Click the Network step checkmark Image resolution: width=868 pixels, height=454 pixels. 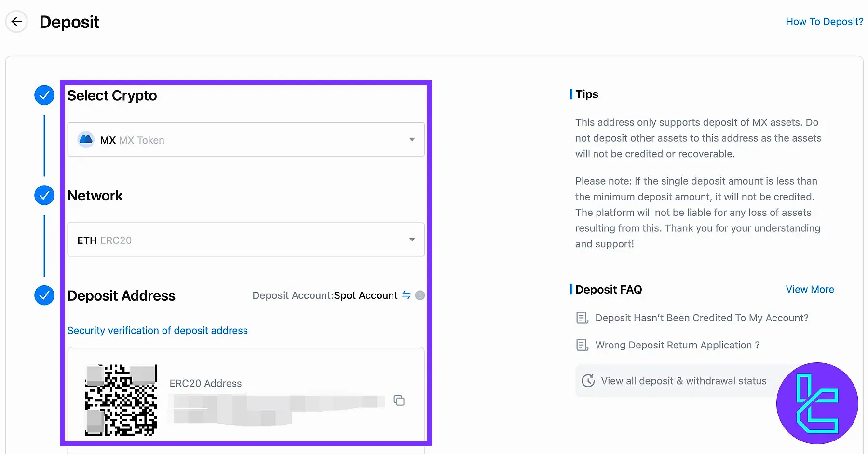click(44, 195)
